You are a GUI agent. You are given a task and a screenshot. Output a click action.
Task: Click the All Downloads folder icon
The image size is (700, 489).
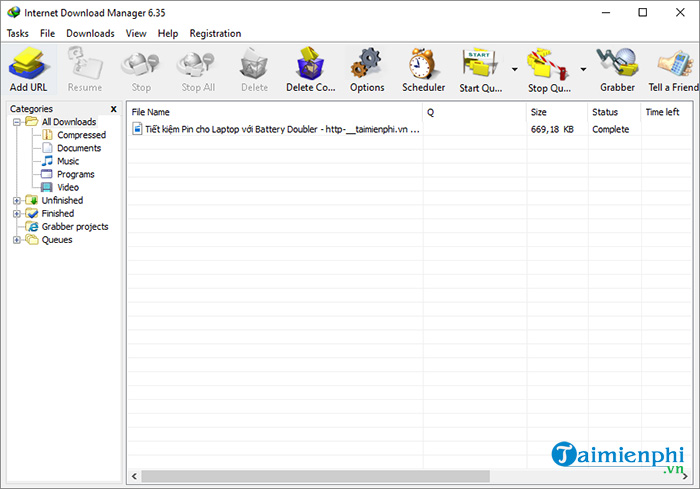(x=32, y=121)
